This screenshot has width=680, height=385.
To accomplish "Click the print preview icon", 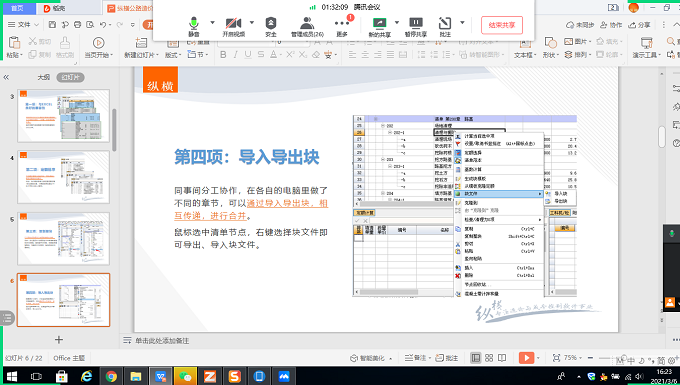I will pyautogui.click(x=90, y=25).
